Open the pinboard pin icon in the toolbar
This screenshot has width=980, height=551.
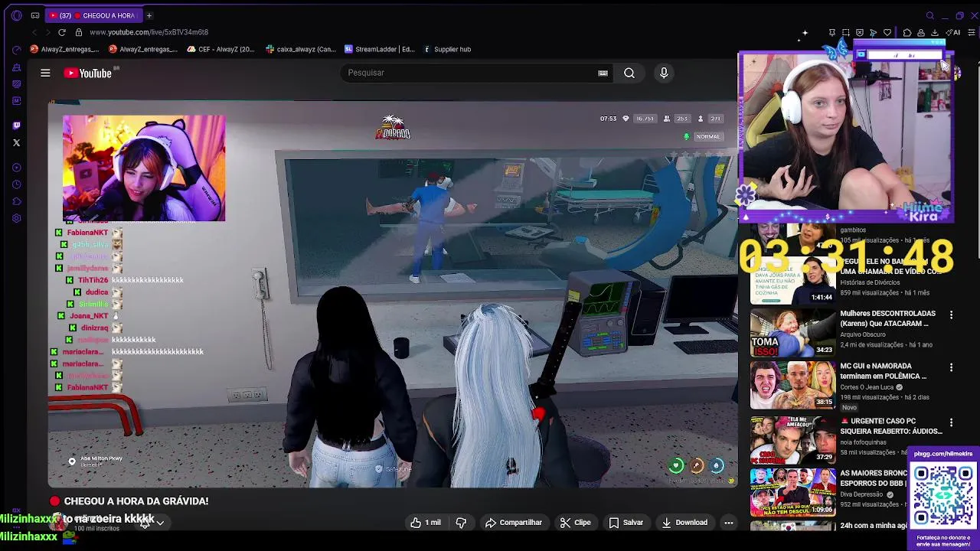tap(831, 32)
